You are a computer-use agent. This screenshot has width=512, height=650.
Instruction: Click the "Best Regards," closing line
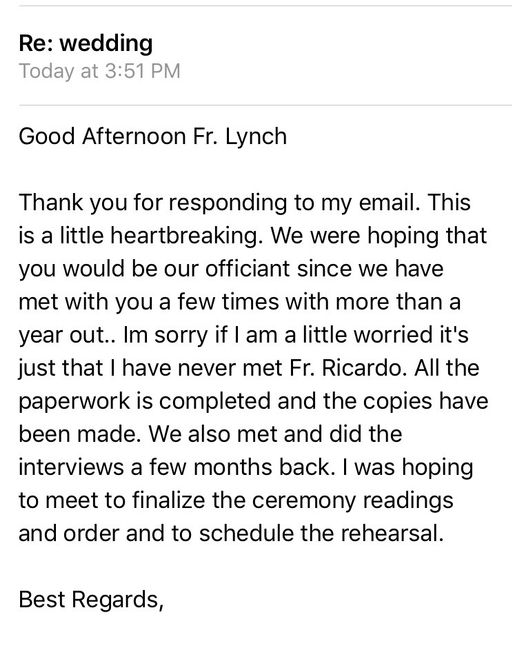(x=91, y=600)
